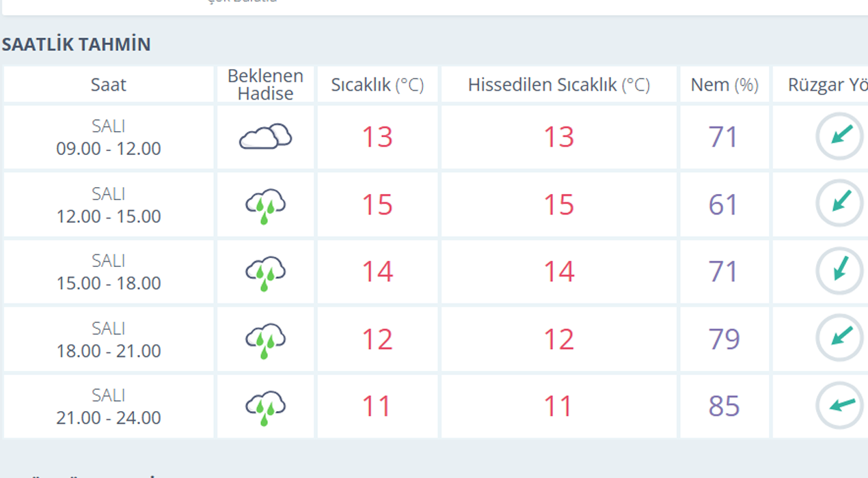Click humidity value 85 in Nem column
The image size is (868, 478).
(724, 406)
